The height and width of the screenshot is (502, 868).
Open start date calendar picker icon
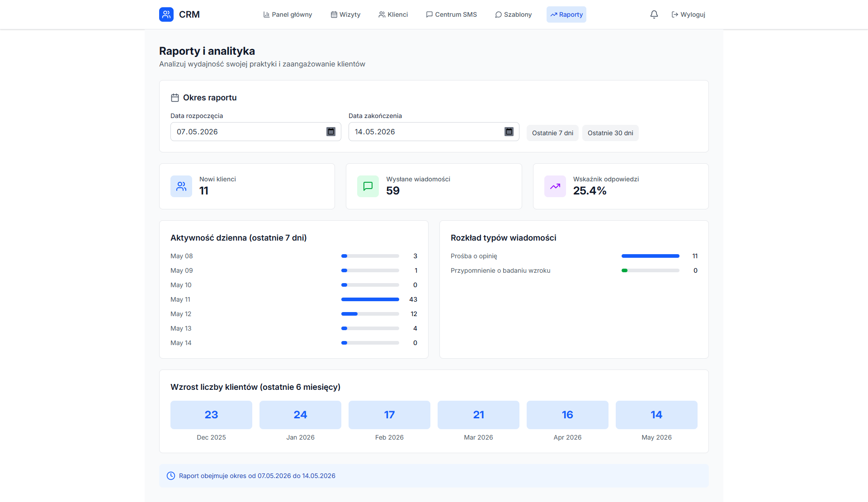(x=331, y=132)
